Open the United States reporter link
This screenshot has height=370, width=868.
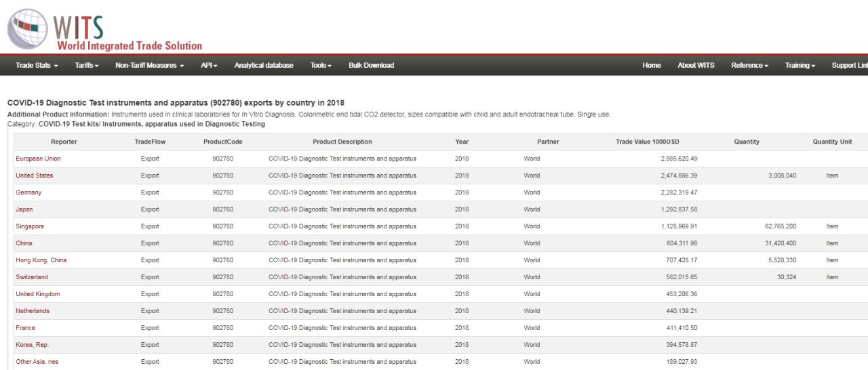[x=35, y=176]
